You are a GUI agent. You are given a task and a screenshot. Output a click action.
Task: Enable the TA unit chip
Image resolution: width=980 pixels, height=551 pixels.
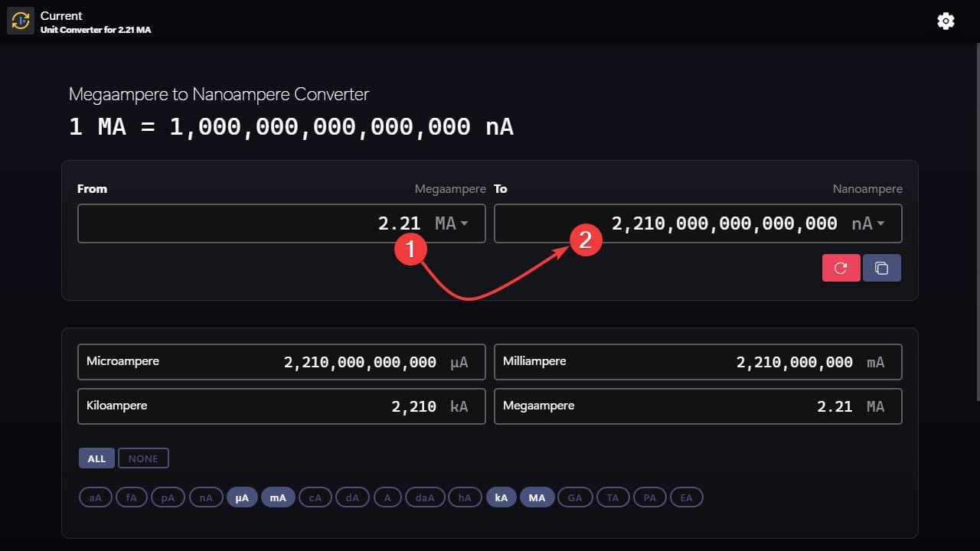pyautogui.click(x=612, y=497)
